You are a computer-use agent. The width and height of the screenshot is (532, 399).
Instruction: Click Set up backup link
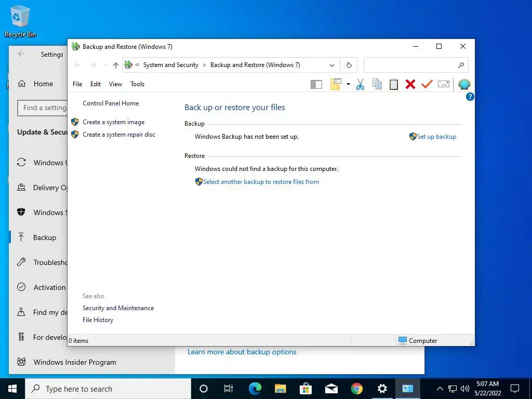click(x=436, y=137)
